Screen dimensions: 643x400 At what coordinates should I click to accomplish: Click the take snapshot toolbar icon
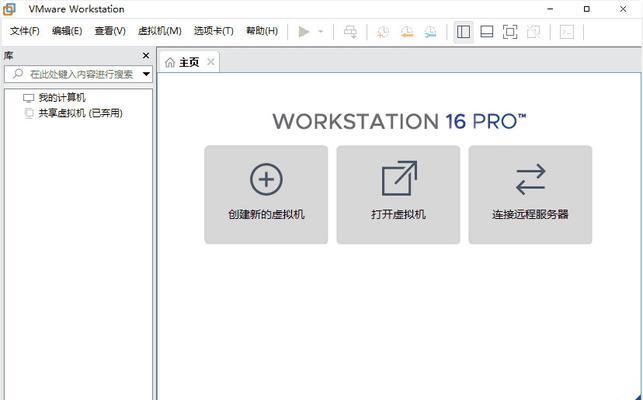tap(383, 32)
